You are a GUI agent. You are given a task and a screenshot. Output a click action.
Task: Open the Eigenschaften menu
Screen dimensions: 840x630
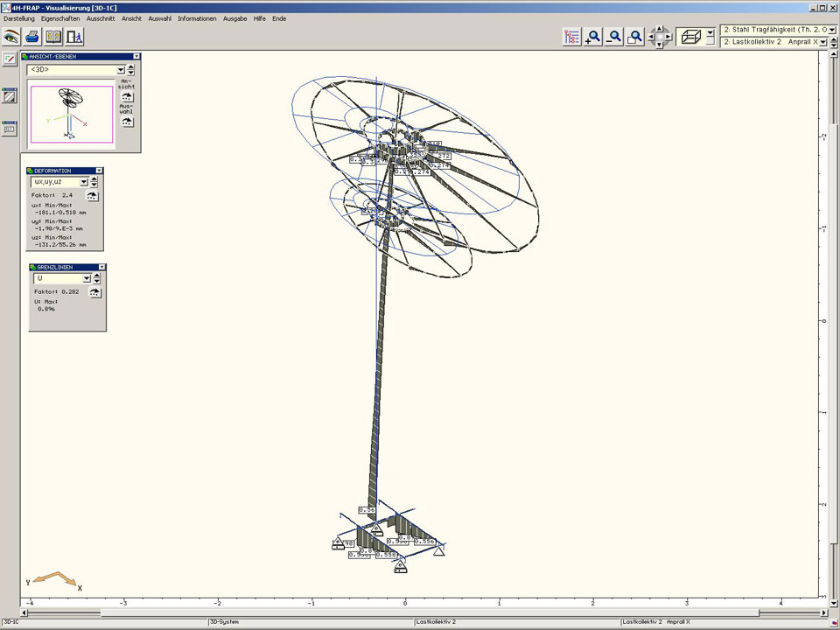pos(60,18)
